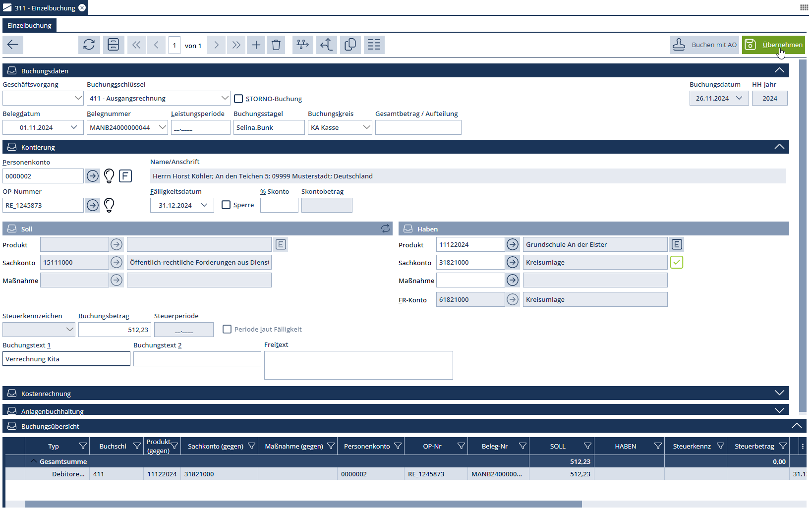Toggle the Sperre checkbox
This screenshot has height=511, width=812.
(226, 205)
